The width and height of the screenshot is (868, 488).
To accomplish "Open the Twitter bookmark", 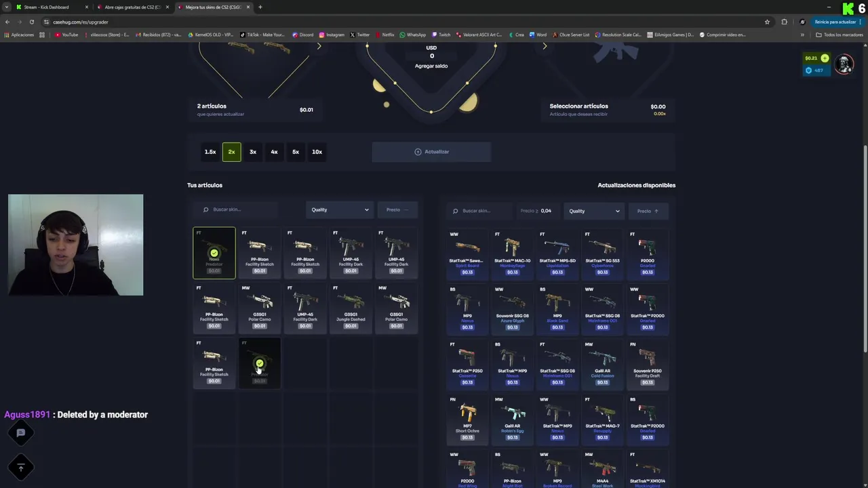I will point(360,35).
